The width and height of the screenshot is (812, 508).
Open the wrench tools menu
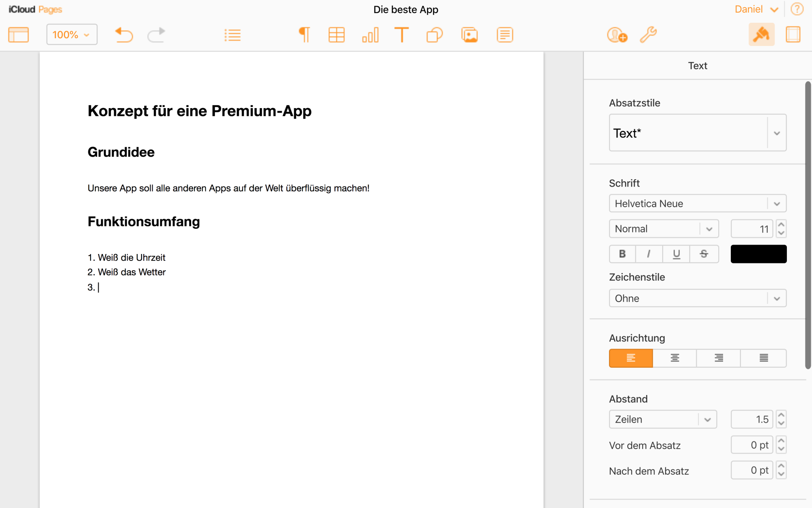pos(648,35)
